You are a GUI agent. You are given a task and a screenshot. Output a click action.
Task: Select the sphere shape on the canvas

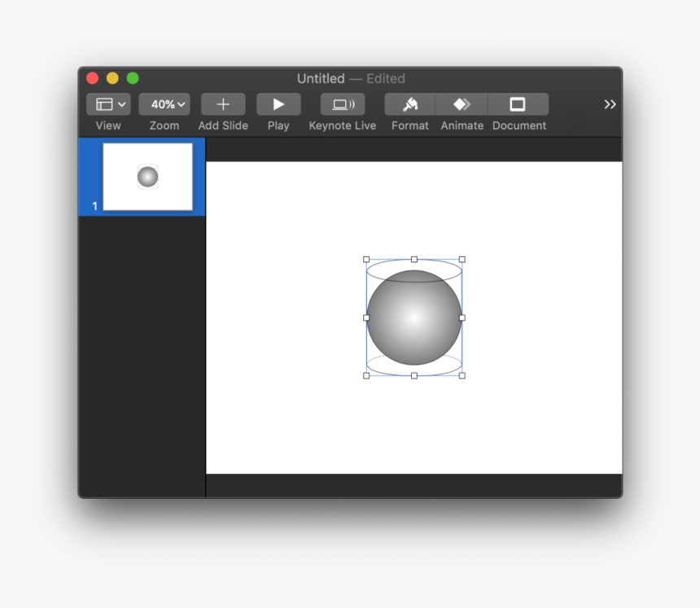coord(413,315)
